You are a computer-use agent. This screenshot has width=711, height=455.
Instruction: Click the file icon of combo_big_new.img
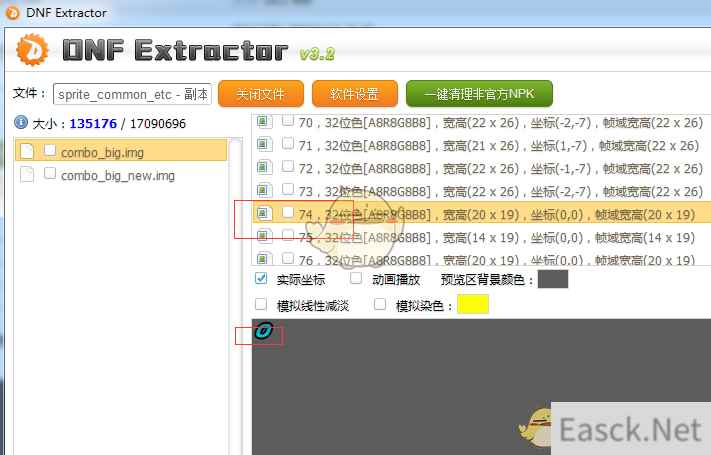point(27,174)
